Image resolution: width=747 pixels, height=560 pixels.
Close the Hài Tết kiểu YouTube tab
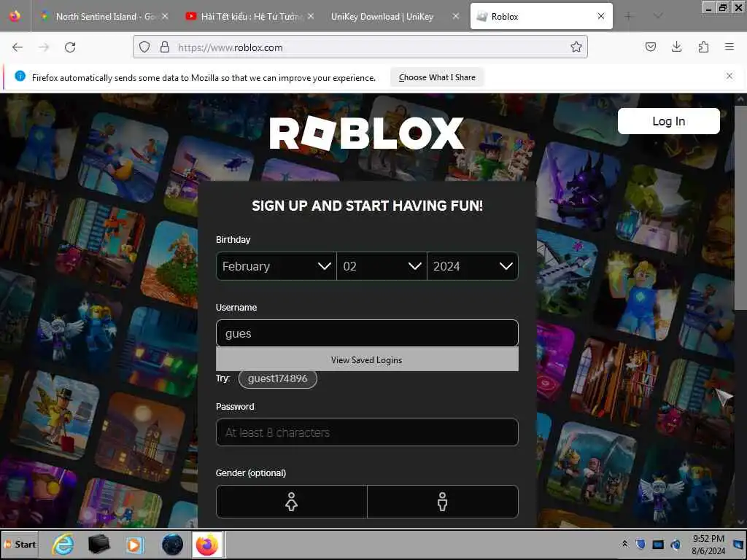click(311, 16)
